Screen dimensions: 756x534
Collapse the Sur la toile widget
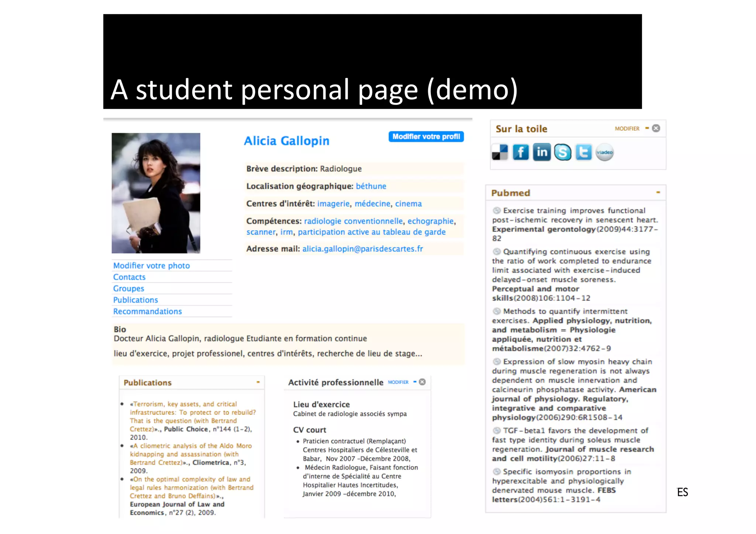(x=647, y=128)
